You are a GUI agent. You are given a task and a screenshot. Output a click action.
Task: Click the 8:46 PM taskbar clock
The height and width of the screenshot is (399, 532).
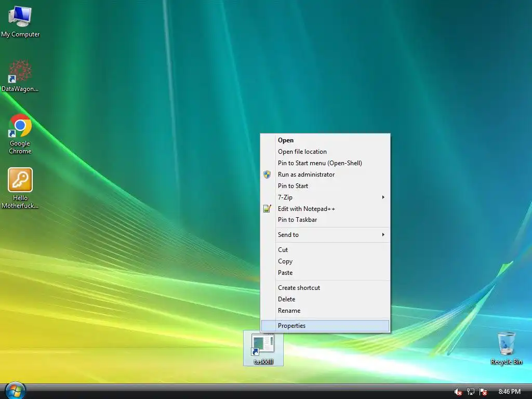point(509,392)
